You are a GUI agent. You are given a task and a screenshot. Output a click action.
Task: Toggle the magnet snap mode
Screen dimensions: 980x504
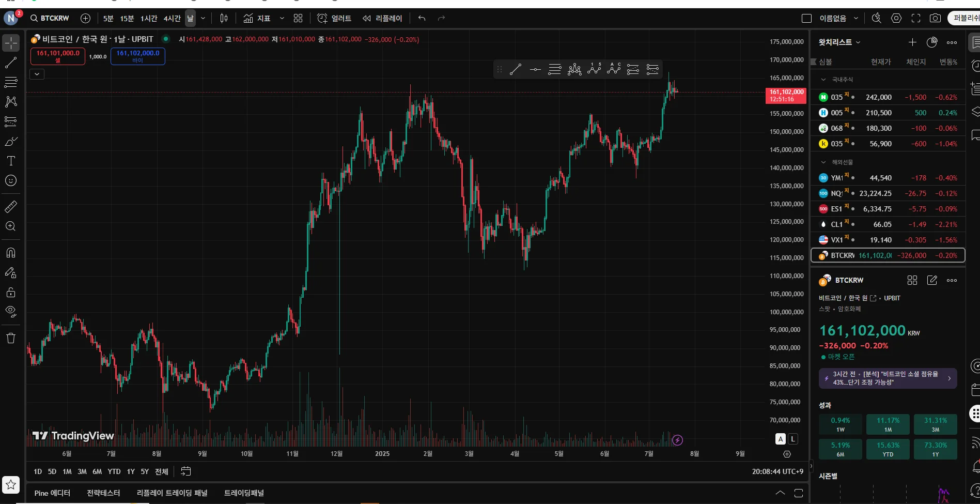pyautogui.click(x=11, y=253)
